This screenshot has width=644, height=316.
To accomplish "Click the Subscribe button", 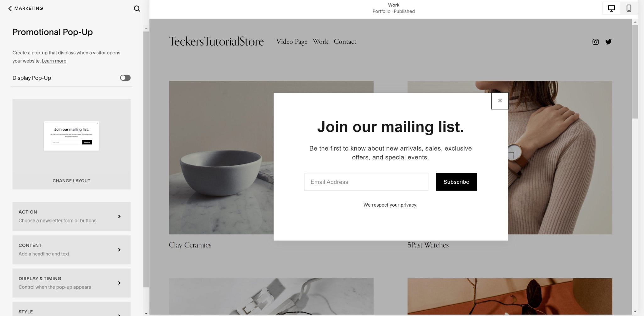I will 456,182.
